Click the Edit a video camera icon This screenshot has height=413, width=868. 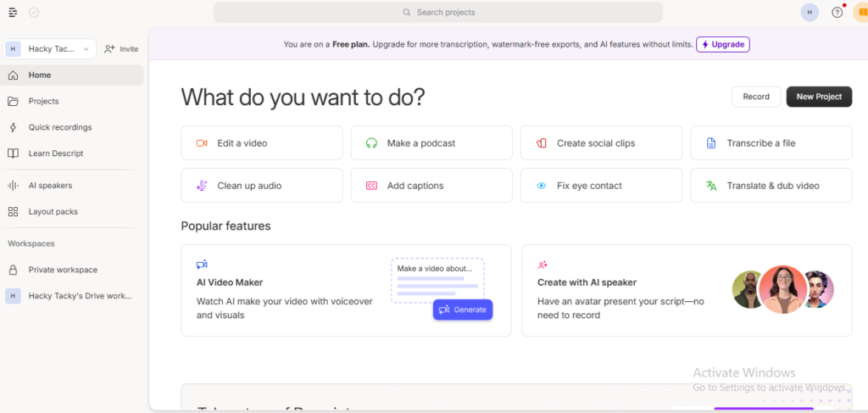pyautogui.click(x=202, y=143)
